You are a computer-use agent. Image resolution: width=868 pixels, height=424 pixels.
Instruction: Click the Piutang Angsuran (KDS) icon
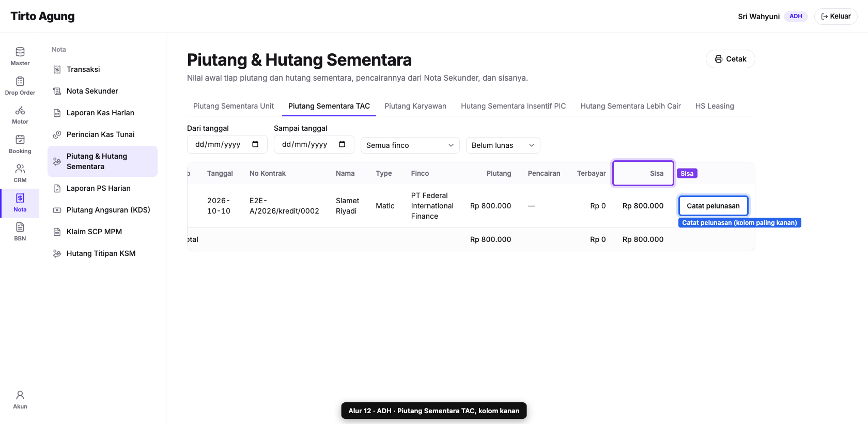57,210
